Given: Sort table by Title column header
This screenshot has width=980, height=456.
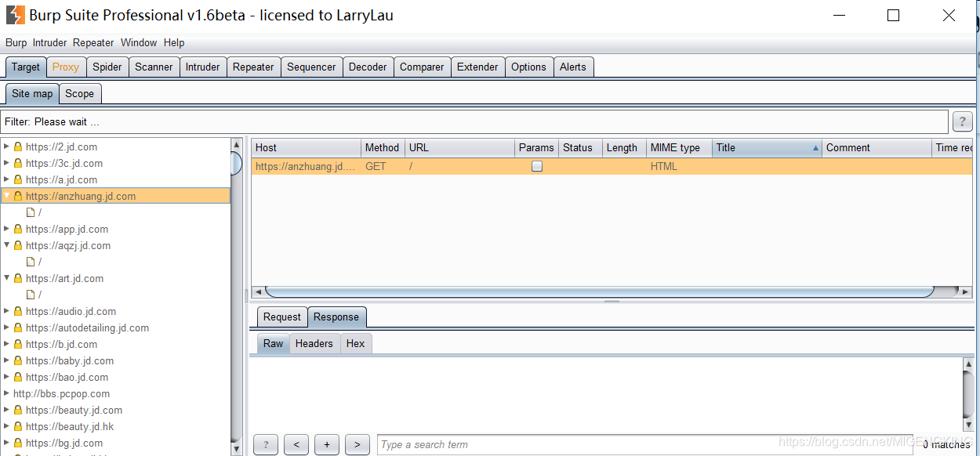Looking at the screenshot, I should click(767, 147).
